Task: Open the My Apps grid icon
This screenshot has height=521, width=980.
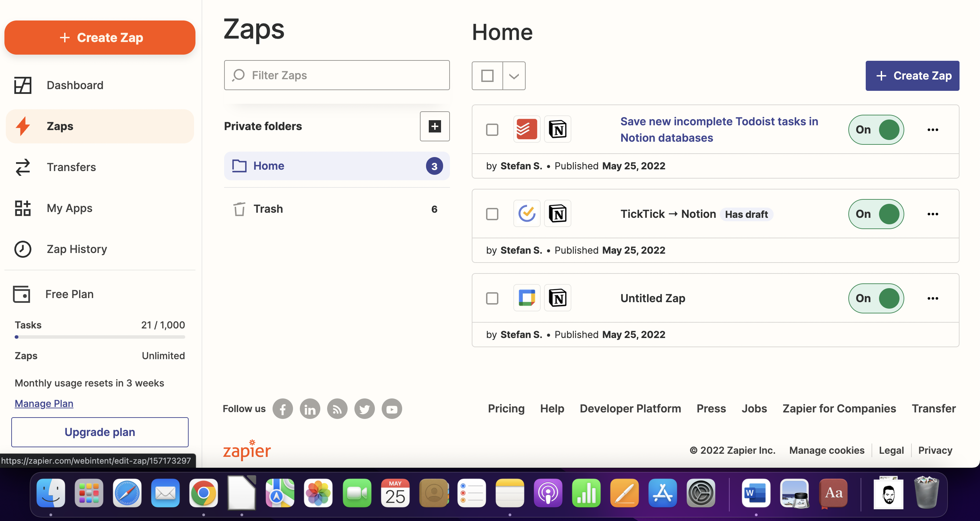Action: pos(23,208)
